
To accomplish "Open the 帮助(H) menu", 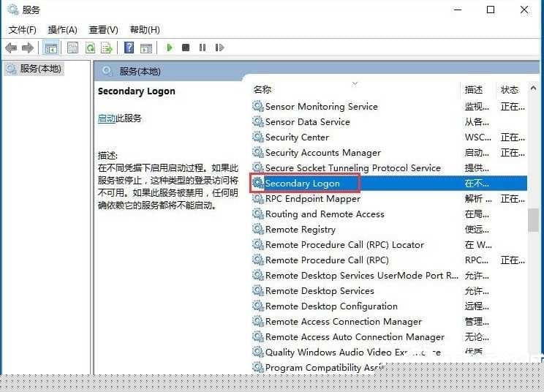I will click(145, 30).
